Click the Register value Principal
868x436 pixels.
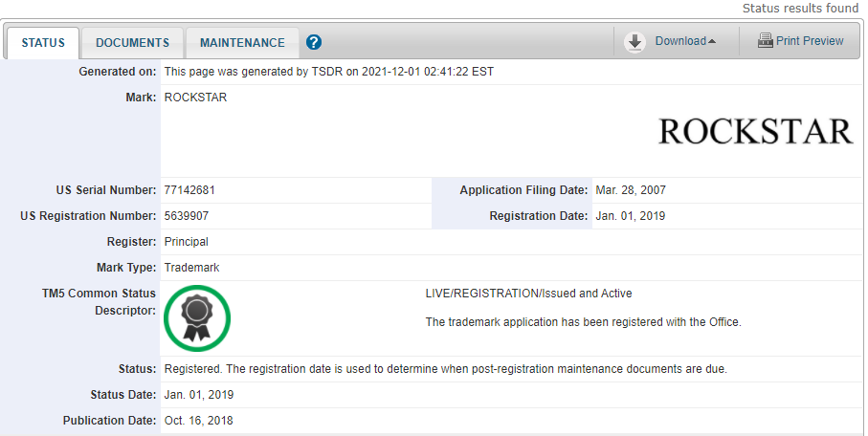tap(186, 242)
